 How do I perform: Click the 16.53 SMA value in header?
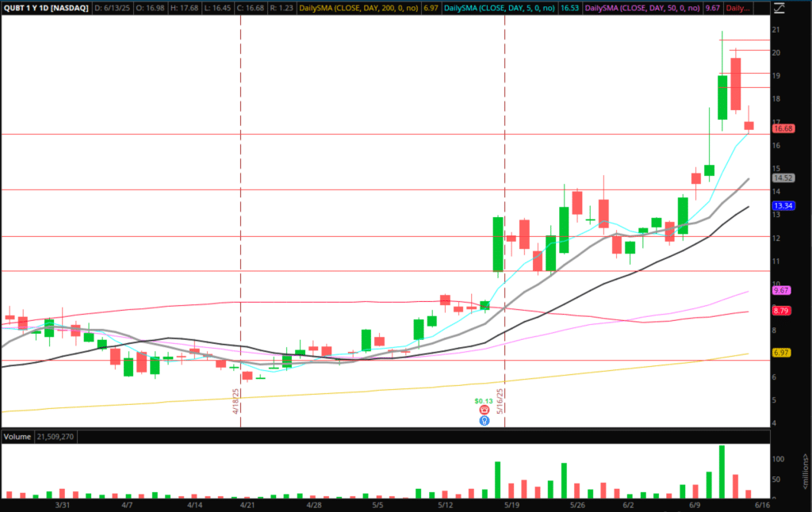tap(569, 8)
